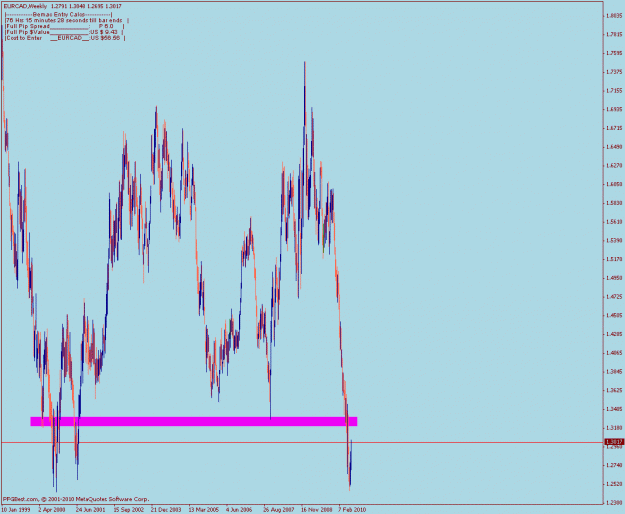Click the 10 Jan 1999 date label
This screenshot has width=625, height=514.
coord(16,510)
